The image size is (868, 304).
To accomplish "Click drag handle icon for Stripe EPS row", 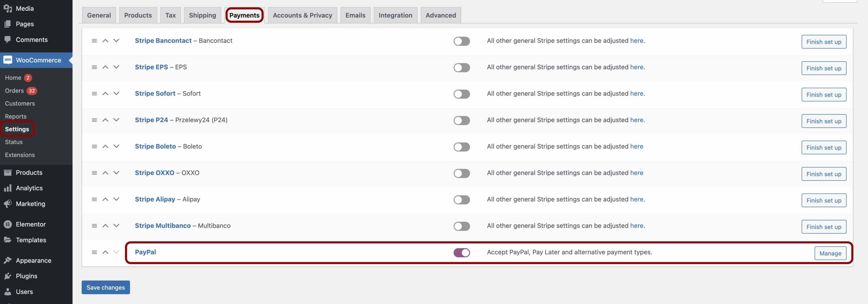I will point(94,67).
